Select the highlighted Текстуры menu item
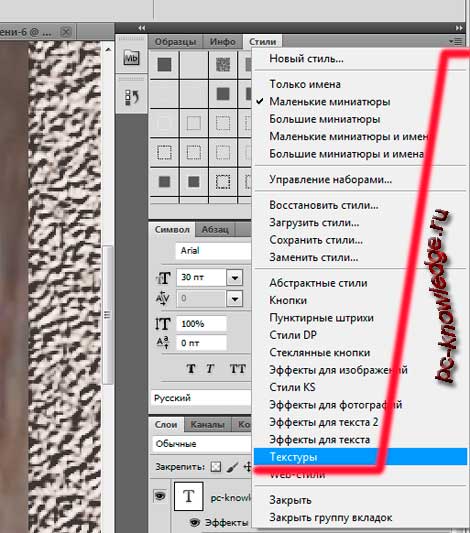Screen dimensions: 470x533 pos(361,457)
